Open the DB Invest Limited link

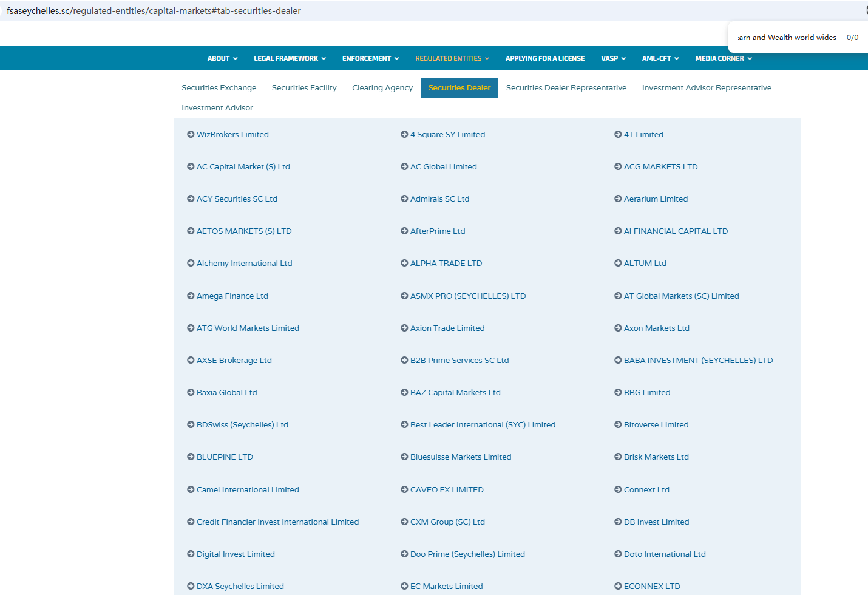(x=657, y=522)
